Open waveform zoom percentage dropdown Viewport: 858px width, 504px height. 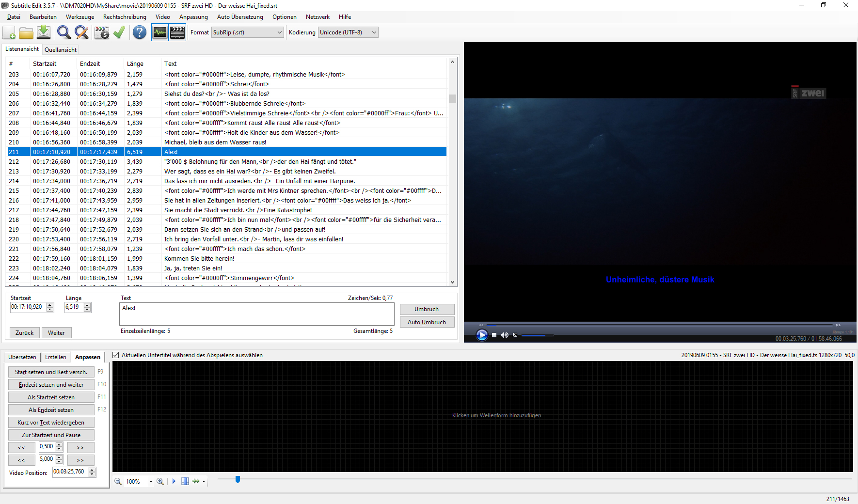click(x=151, y=481)
